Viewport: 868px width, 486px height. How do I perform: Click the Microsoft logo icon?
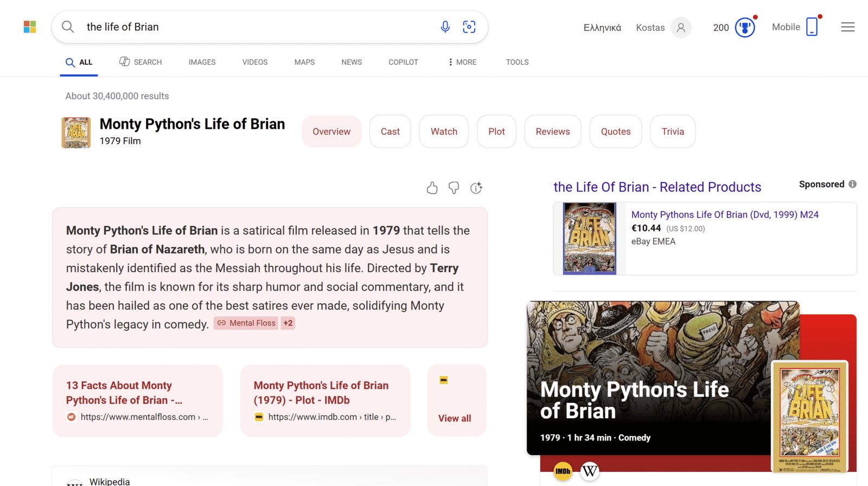[x=30, y=27]
